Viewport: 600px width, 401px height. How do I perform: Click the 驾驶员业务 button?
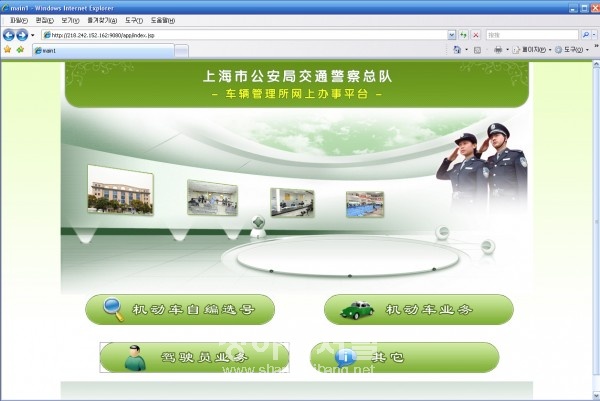tap(194, 357)
